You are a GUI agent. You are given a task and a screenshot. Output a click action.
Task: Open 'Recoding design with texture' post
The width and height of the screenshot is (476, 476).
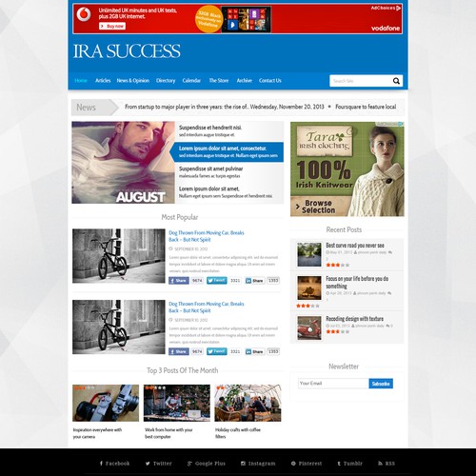354,319
